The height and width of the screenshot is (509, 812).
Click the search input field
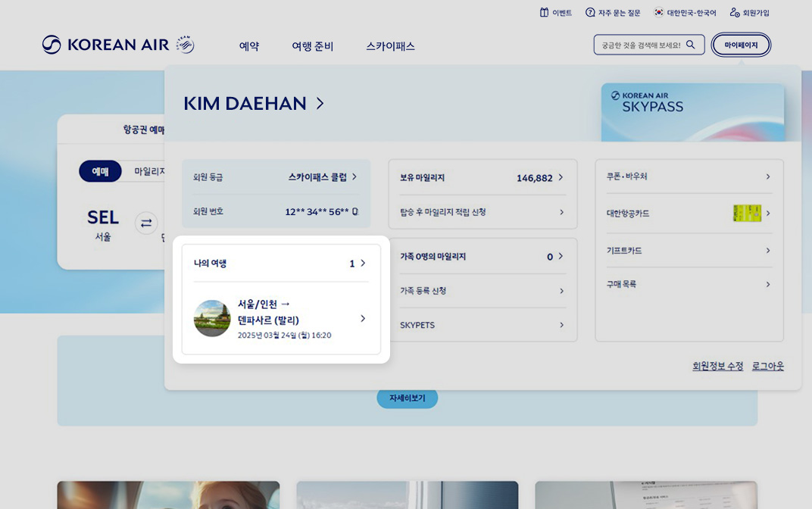(x=641, y=45)
